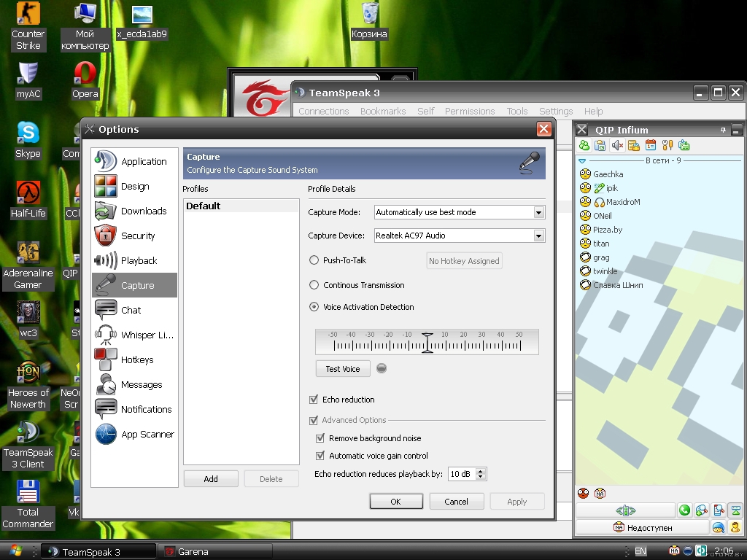Click the TeamSpeak 3 taskbar button

(98, 551)
